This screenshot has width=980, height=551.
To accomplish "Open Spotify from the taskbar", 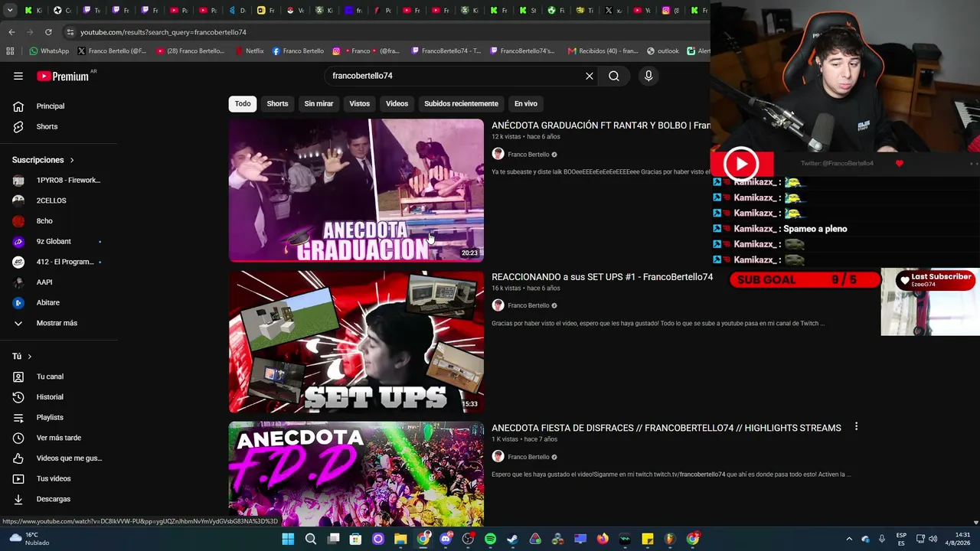I will point(490,539).
